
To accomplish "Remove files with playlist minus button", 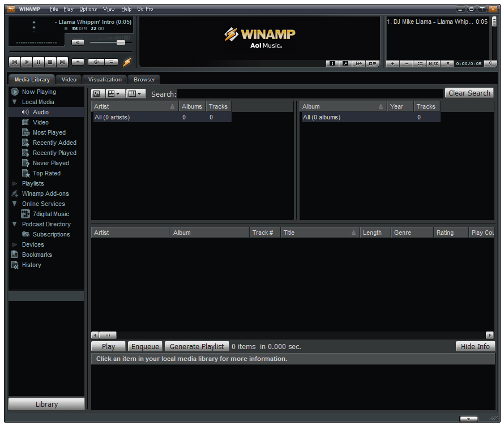I will point(407,63).
